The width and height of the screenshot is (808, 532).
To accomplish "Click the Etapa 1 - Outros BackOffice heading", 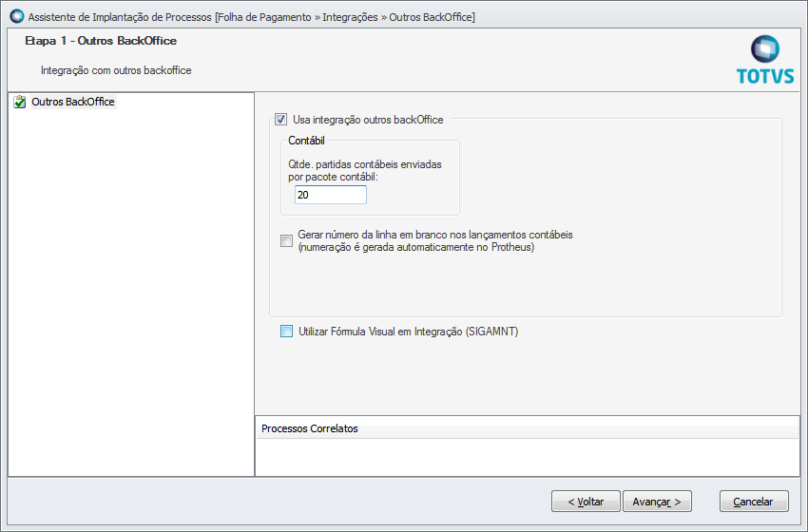I will (x=101, y=41).
